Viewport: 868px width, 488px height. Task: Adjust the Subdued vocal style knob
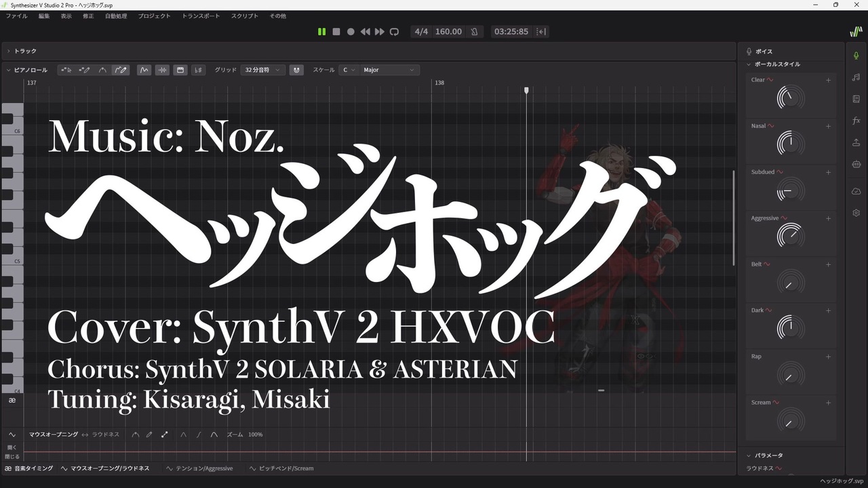(791, 190)
